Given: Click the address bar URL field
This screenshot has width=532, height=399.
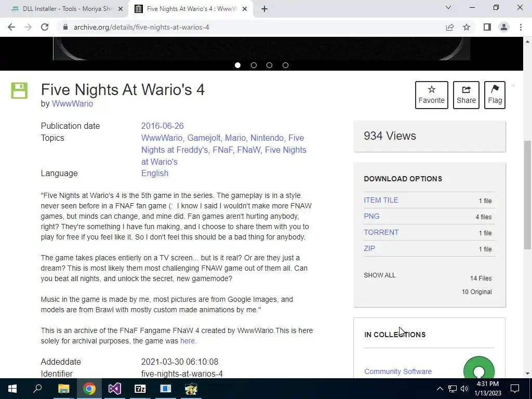Looking at the screenshot, I should coord(251,27).
